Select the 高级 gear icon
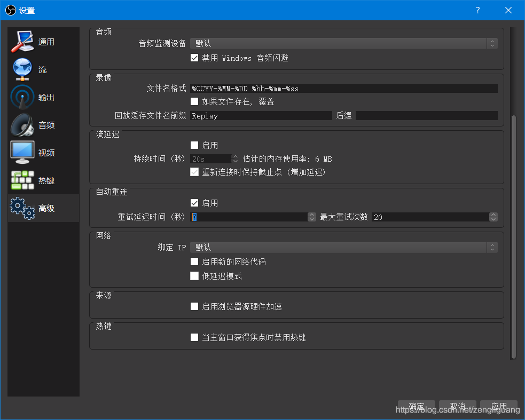Screen dimensions: 525x420 point(22,208)
